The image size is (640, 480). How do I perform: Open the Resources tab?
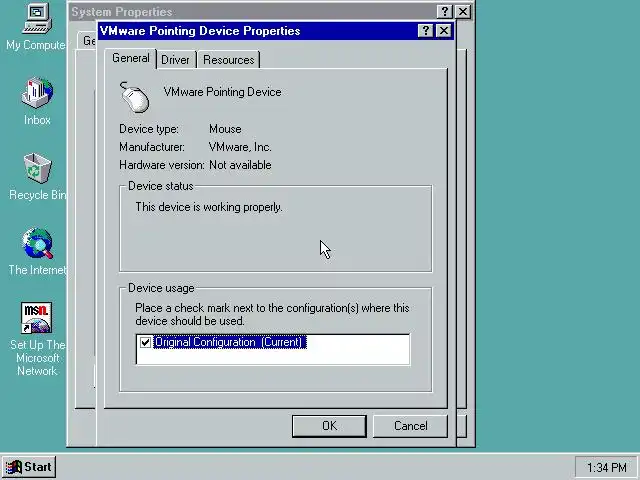(229, 60)
